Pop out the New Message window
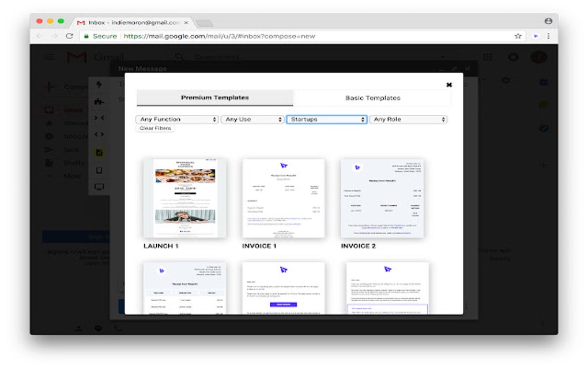Viewport: 588px width, 368px height. [454, 69]
